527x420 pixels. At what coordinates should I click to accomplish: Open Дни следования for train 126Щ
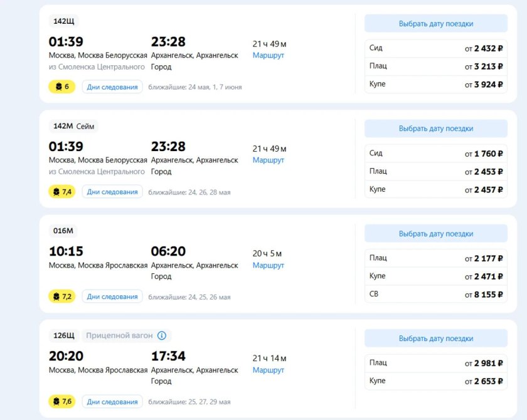tap(112, 402)
